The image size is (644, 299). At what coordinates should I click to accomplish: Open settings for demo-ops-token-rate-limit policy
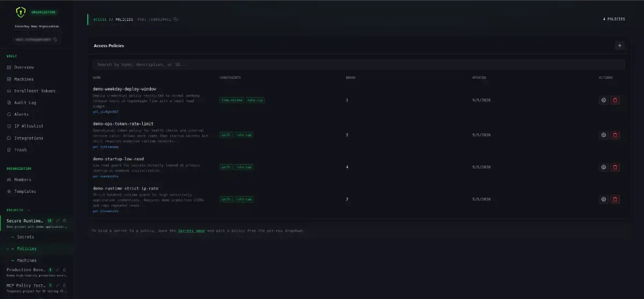(x=604, y=135)
